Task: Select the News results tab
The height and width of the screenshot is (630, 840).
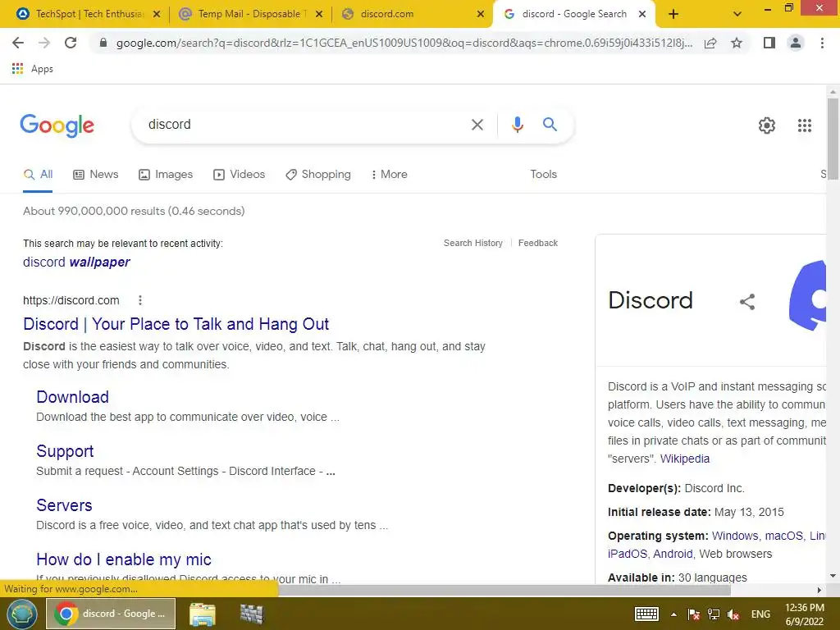Action: pyautogui.click(x=96, y=175)
